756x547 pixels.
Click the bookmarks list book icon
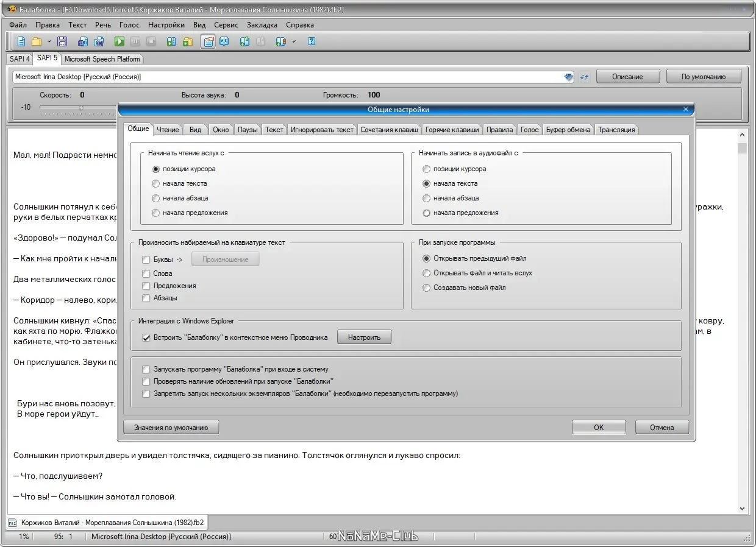[281, 41]
